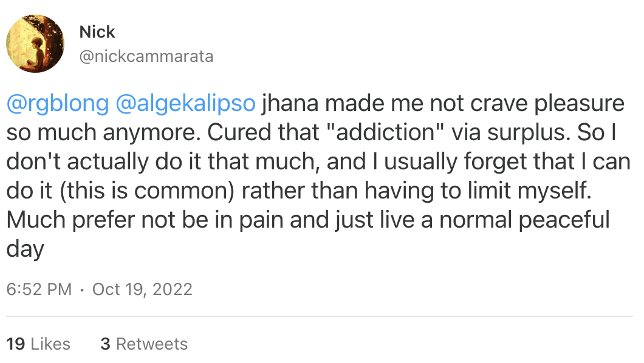Click the word jhana in the tweet
Image resolution: width=644 pixels, height=363 pixels.
(x=289, y=103)
